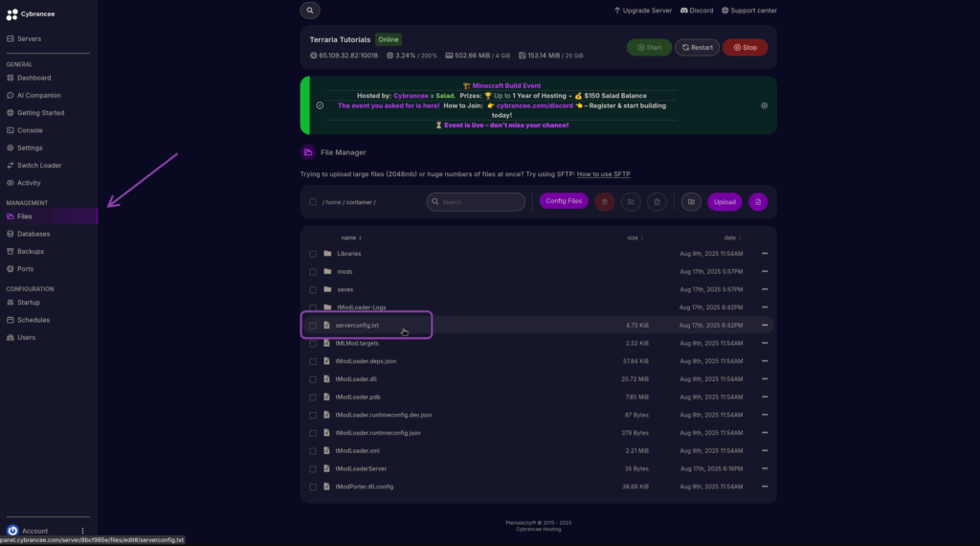Click the Startup sidebar icon
The image size is (980, 546).
tap(10, 302)
